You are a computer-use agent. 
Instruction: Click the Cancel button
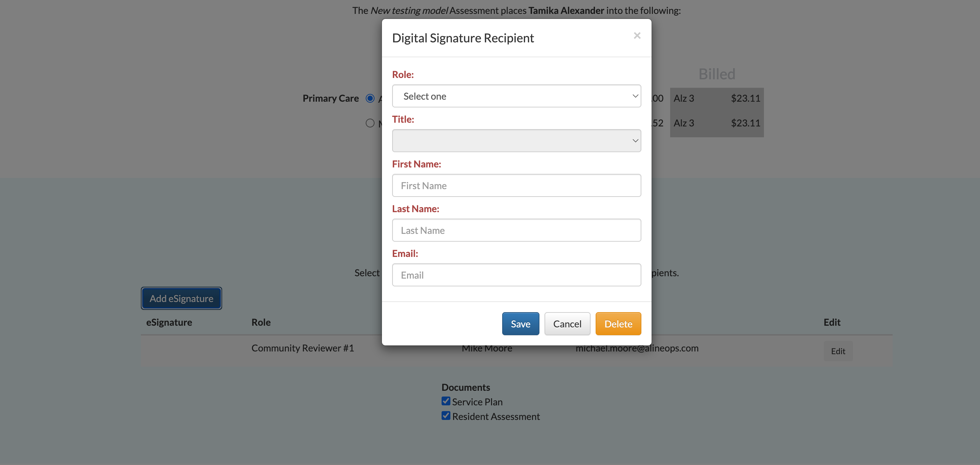click(567, 324)
